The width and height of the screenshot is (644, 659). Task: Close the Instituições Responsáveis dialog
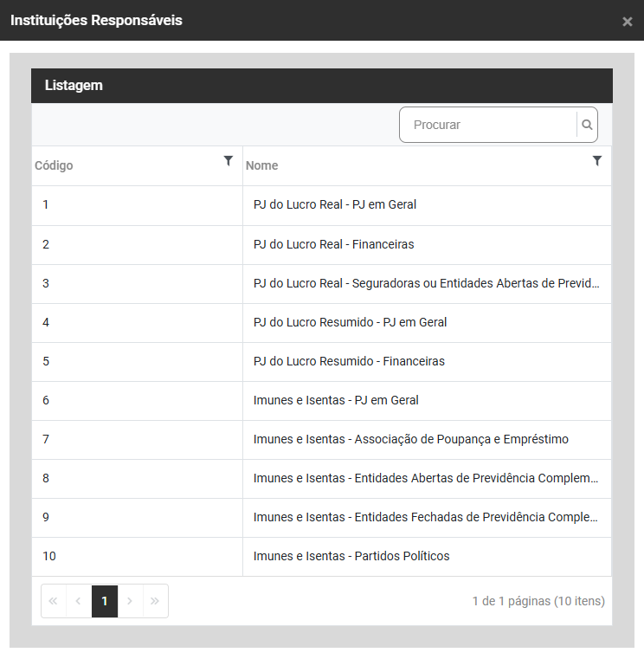point(627,21)
